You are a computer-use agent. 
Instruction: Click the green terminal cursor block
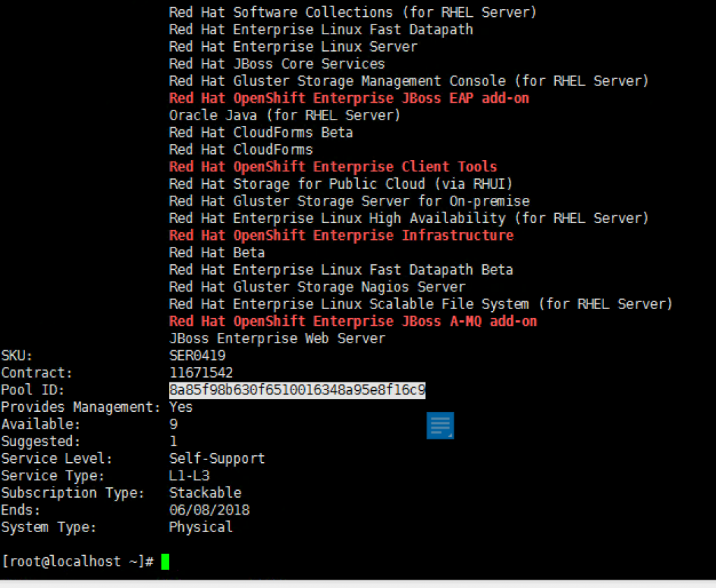click(165, 561)
